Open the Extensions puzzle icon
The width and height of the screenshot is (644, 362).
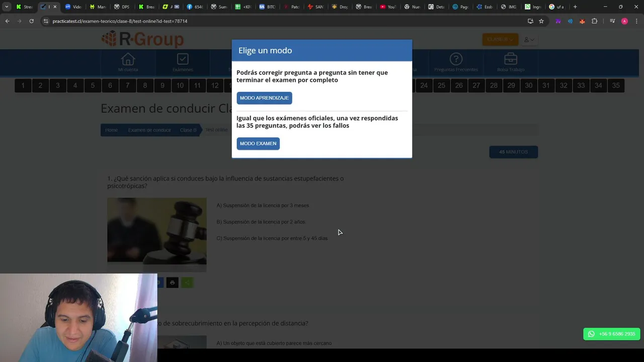(594, 21)
